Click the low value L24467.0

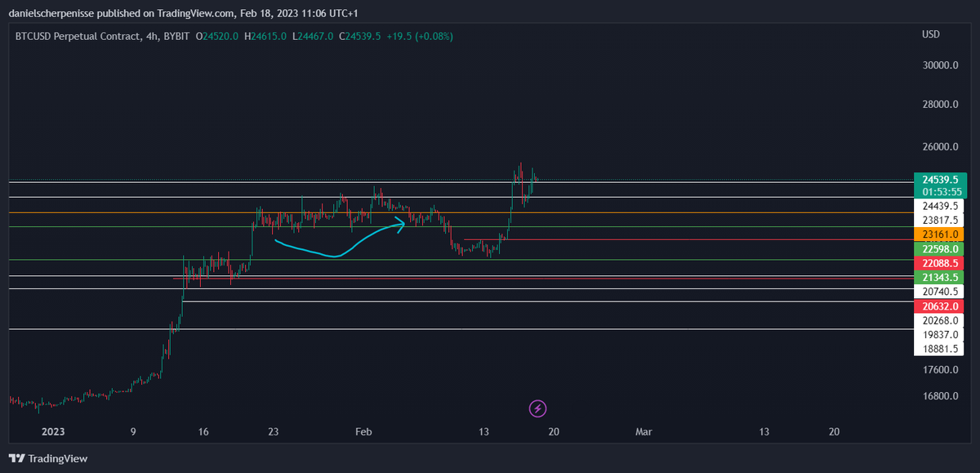311,36
